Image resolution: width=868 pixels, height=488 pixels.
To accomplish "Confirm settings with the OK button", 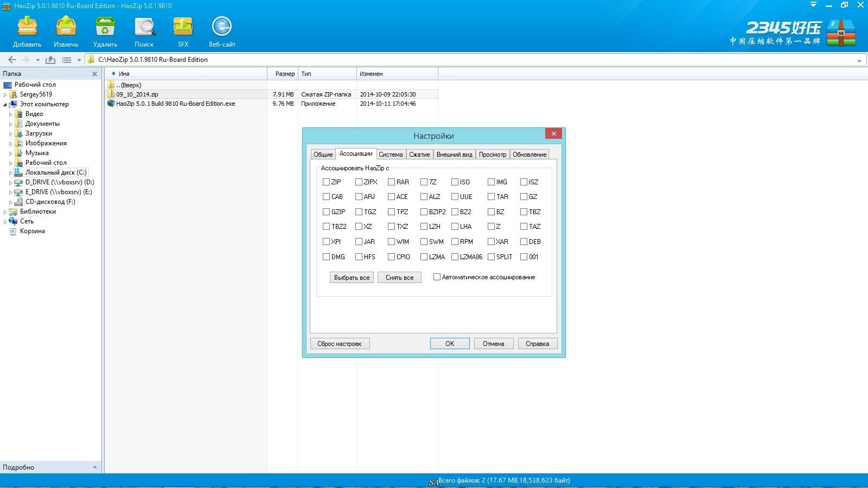I will 450,344.
